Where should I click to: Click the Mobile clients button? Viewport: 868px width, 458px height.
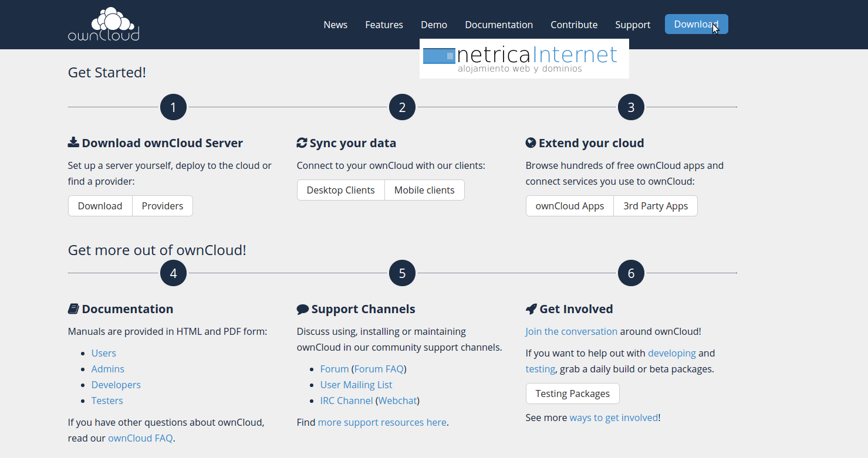point(424,190)
